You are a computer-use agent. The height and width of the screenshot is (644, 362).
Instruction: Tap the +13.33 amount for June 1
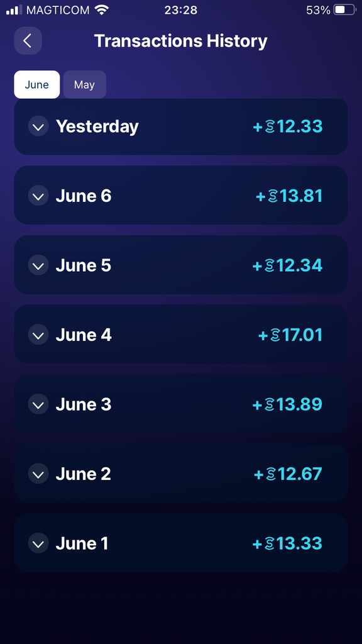click(287, 543)
